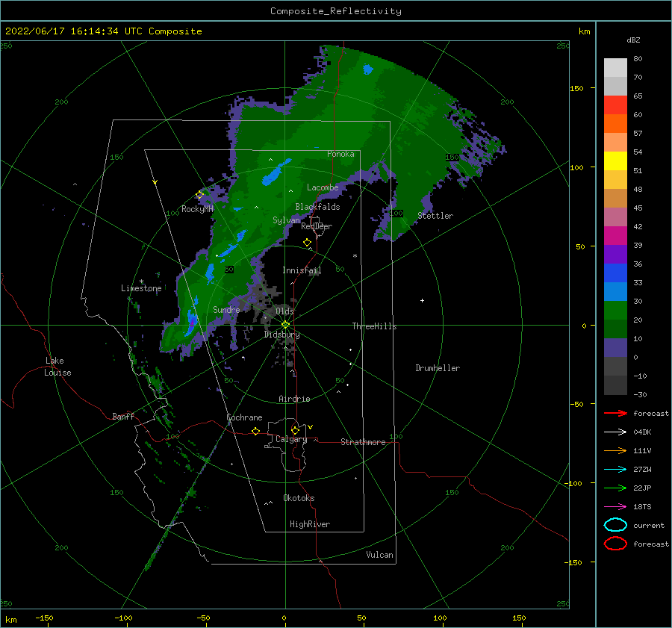Click the Composite_Reflectivity title
Image resolution: width=672 pixels, height=628 pixels.
336,11
